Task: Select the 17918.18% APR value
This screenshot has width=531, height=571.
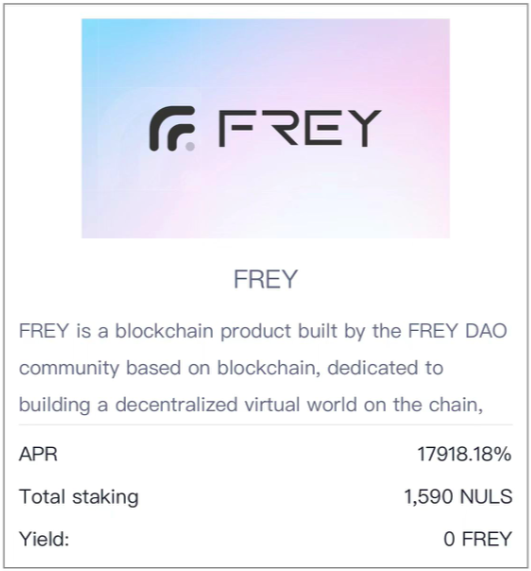Action: tap(464, 454)
